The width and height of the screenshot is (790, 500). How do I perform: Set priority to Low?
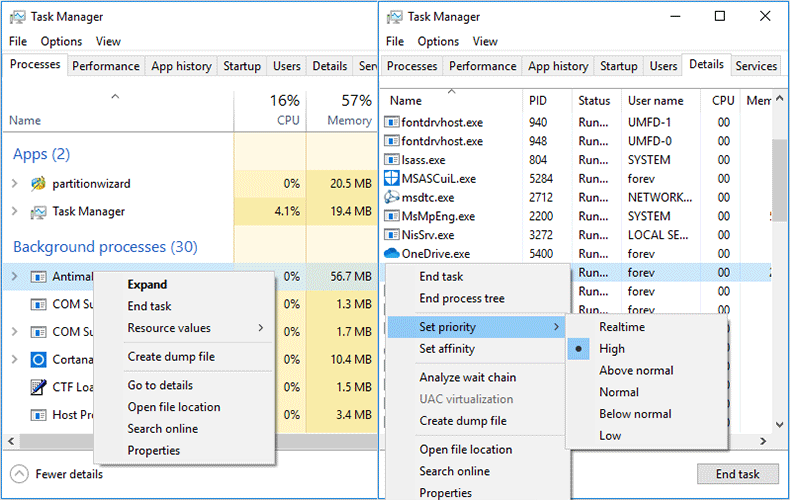click(x=610, y=435)
